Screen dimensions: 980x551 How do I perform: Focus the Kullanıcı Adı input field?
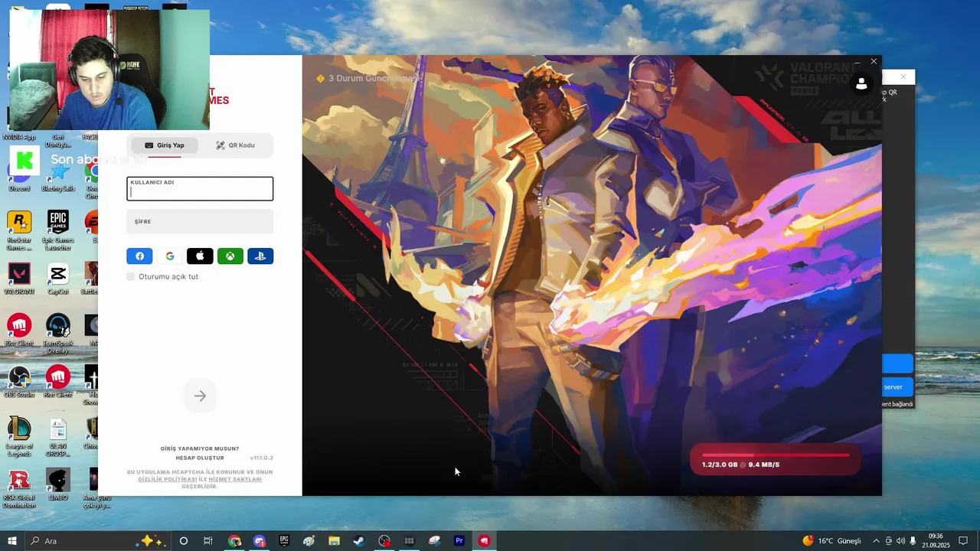[x=200, y=189]
